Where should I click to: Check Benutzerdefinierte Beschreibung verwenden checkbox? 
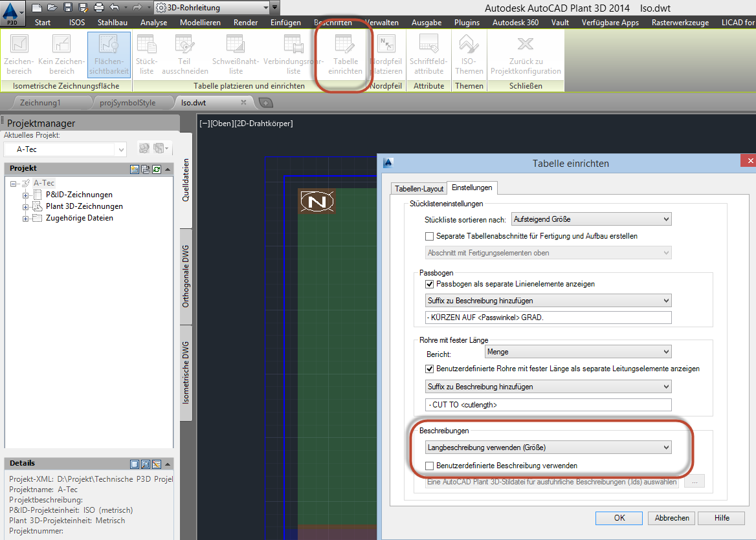click(430, 466)
